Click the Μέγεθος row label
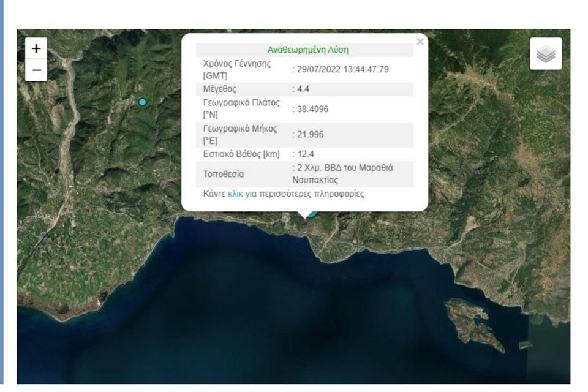 [219, 89]
